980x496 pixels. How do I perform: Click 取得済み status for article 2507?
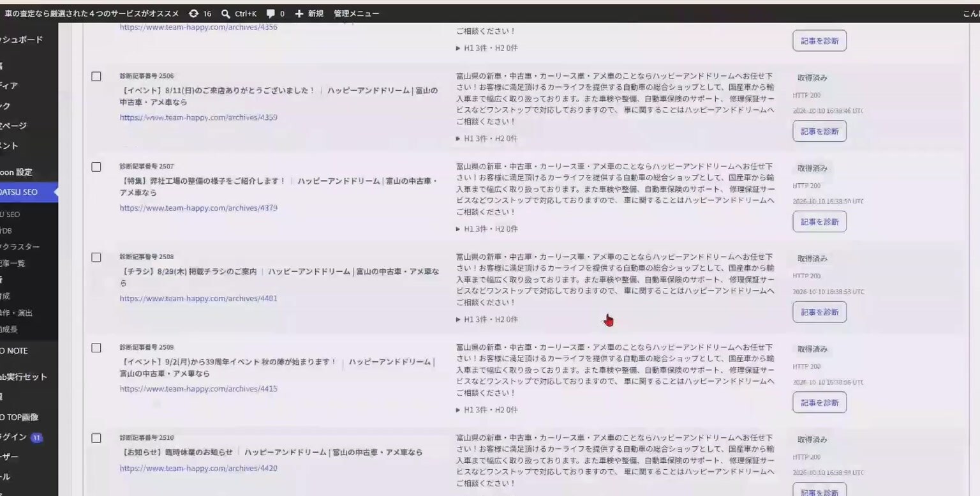tap(812, 169)
